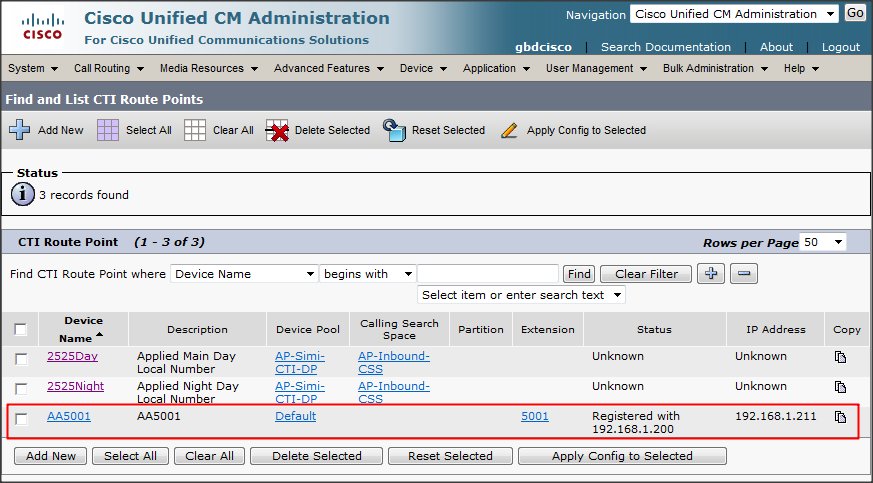
Task: Sort by Device Name ascending arrow
Action: [x=99, y=334]
